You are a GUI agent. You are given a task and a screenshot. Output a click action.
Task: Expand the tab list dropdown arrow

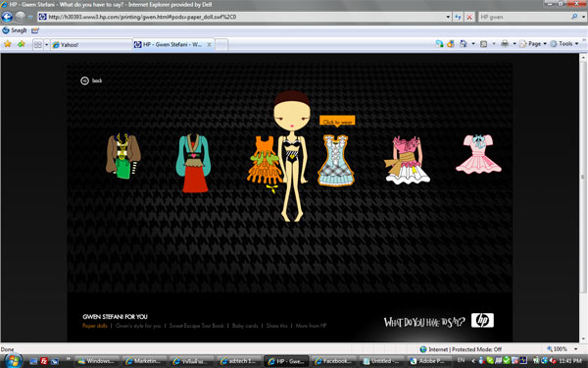(46, 45)
